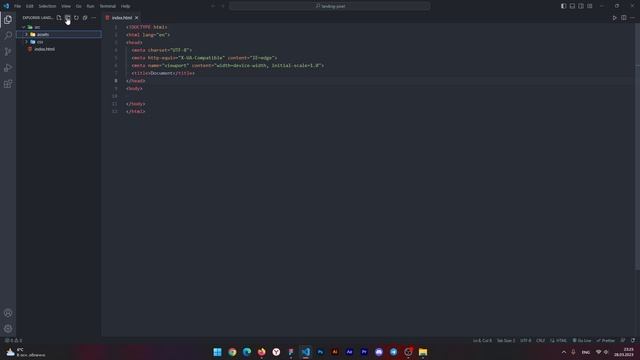Viewport: 640px width, 360px height.
Task: Split the editor to the right
Action: tap(624, 18)
